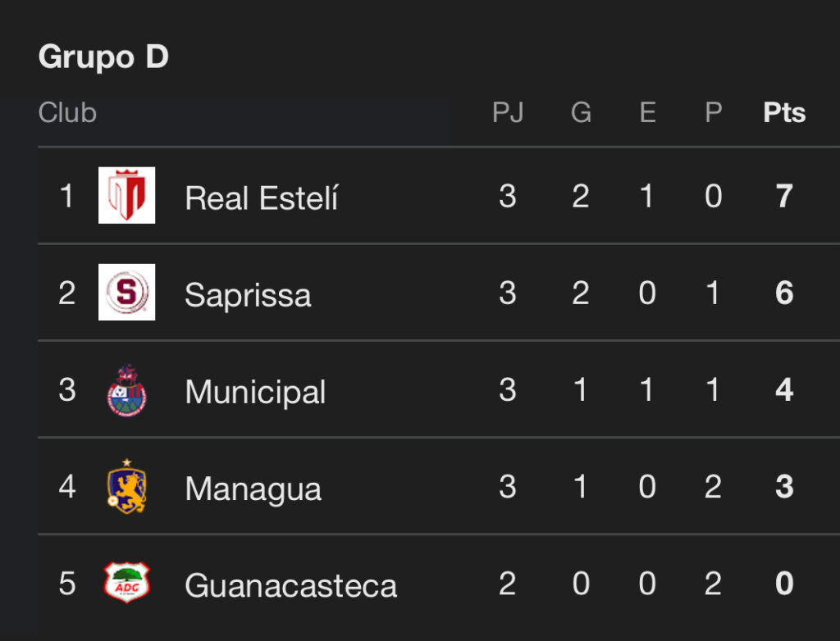Image resolution: width=840 pixels, height=641 pixels.
Task: Click the Saprissa club logo
Action: click(x=126, y=292)
